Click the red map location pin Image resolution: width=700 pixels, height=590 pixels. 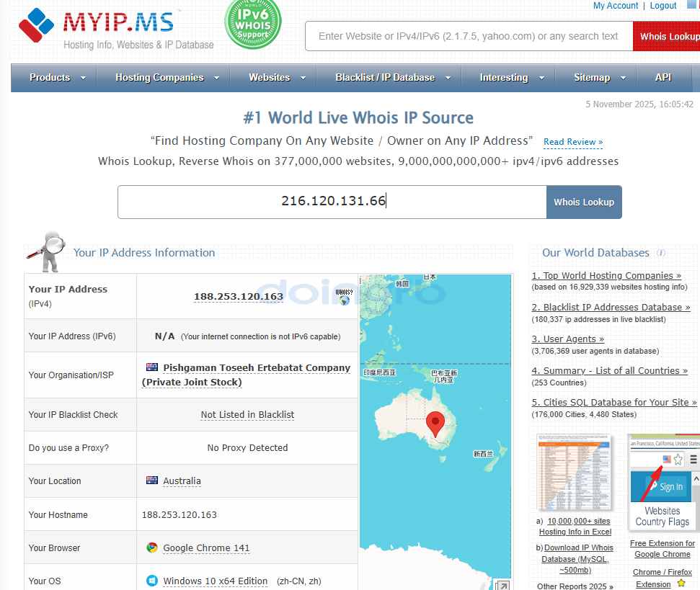click(x=435, y=424)
